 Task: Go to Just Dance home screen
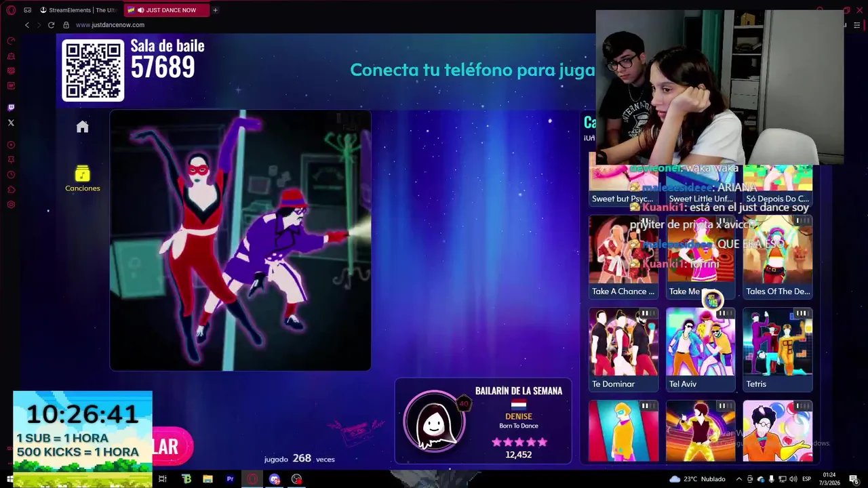(82, 127)
